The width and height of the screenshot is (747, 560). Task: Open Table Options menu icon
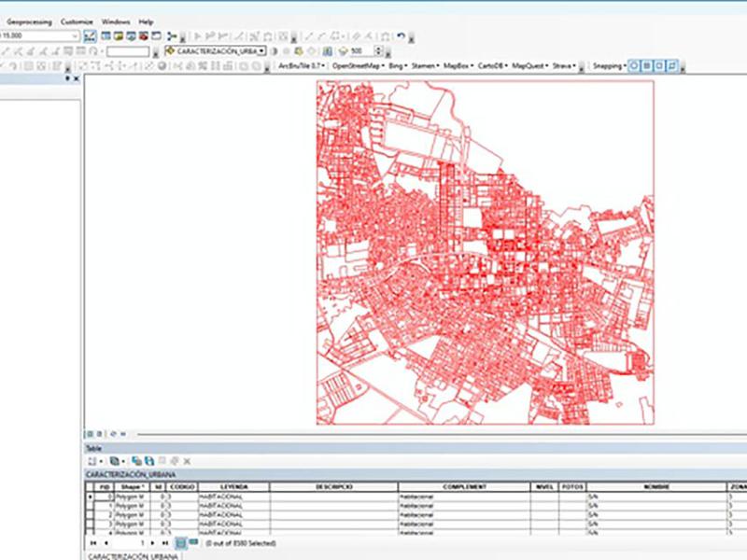(92, 461)
